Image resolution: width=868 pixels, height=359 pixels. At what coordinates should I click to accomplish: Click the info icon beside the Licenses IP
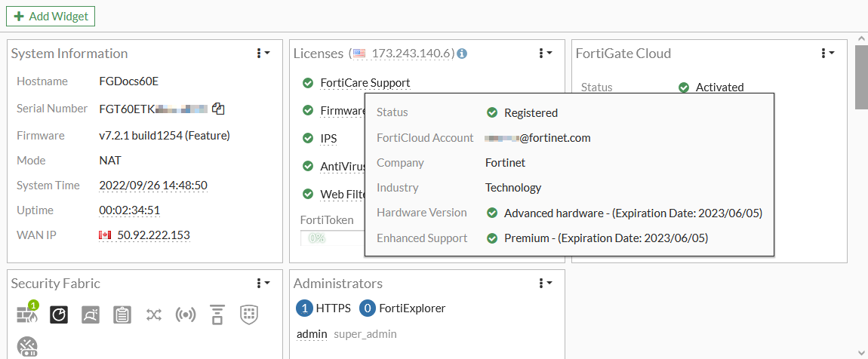coord(462,54)
